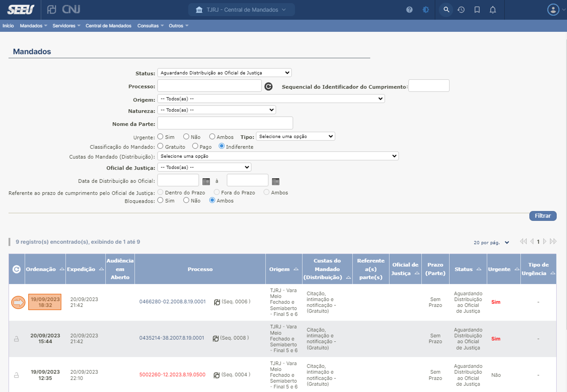Click document icon beside Seq. 0008

[216, 338]
